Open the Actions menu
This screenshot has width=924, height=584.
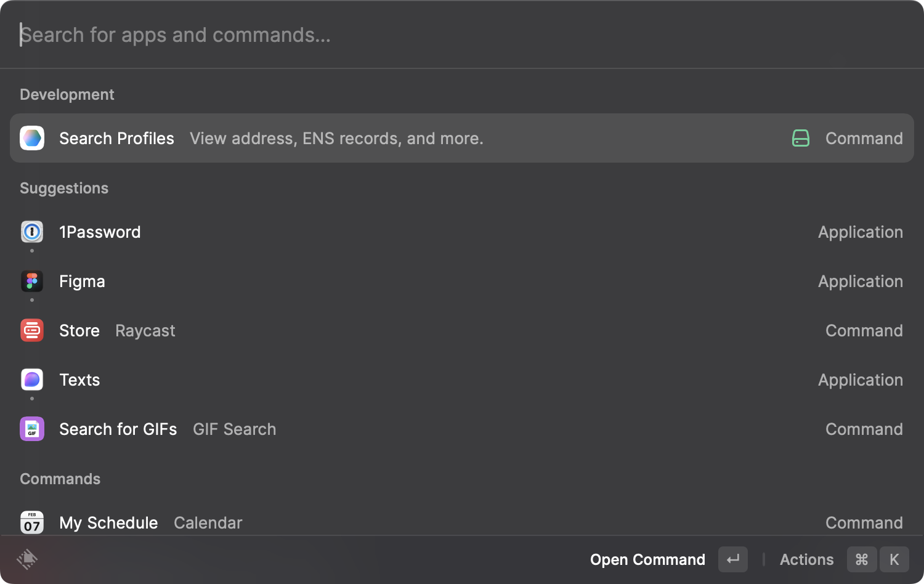[x=806, y=559]
